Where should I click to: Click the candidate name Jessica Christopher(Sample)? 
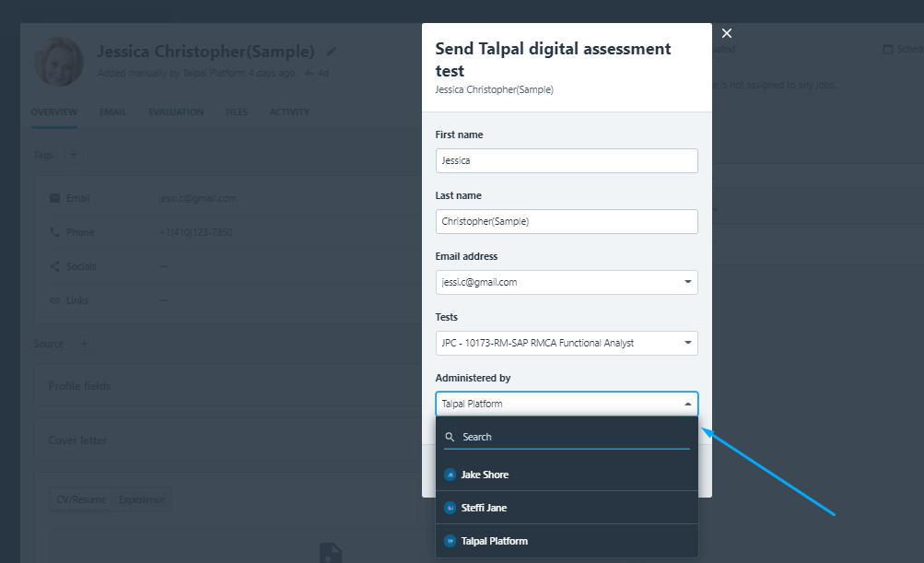click(205, 52)
